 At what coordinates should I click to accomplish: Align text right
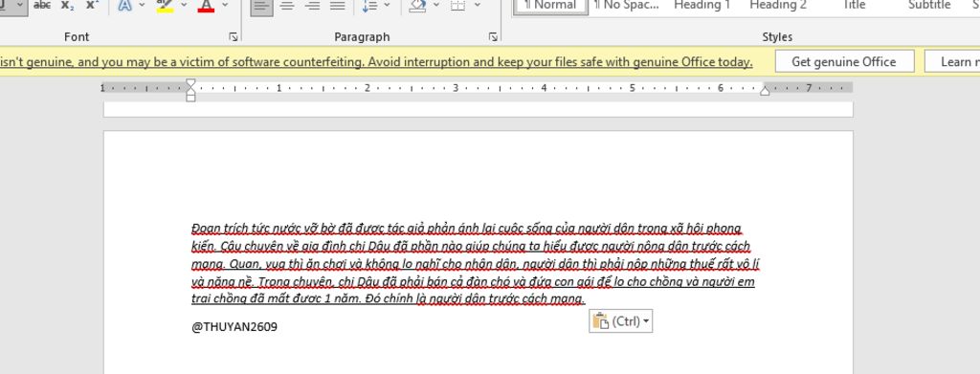312,5
